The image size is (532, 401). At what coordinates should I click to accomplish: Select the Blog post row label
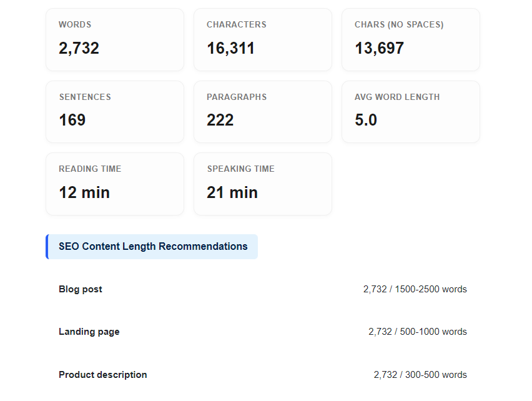81,289
